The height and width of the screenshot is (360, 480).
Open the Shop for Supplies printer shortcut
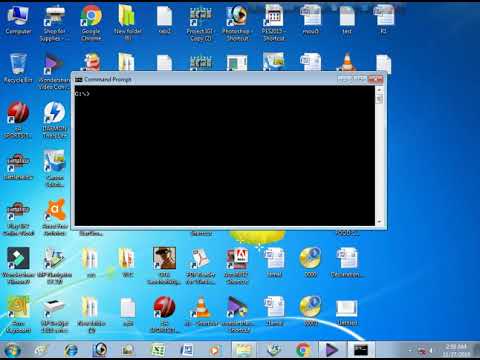(x=55, y=23)
